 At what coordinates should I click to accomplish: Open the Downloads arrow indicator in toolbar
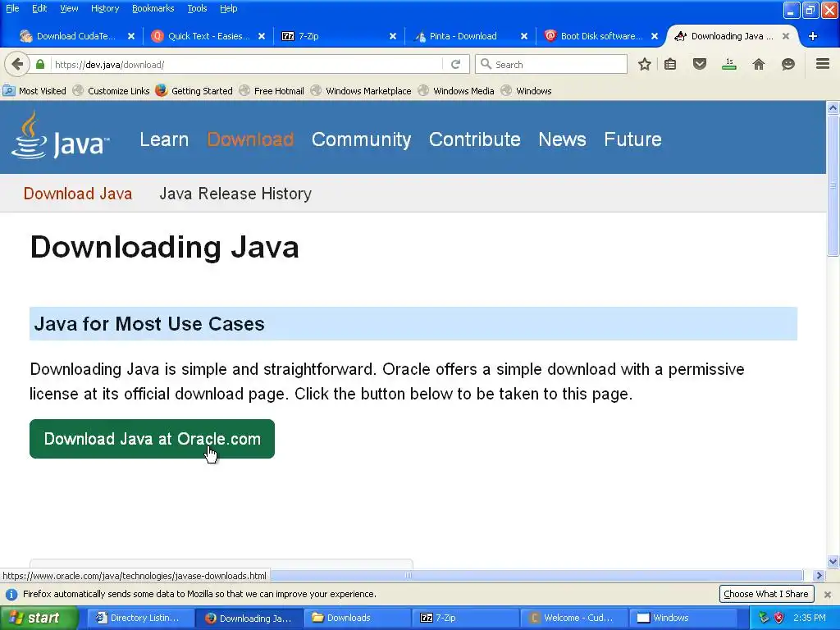tap(728, 64)
